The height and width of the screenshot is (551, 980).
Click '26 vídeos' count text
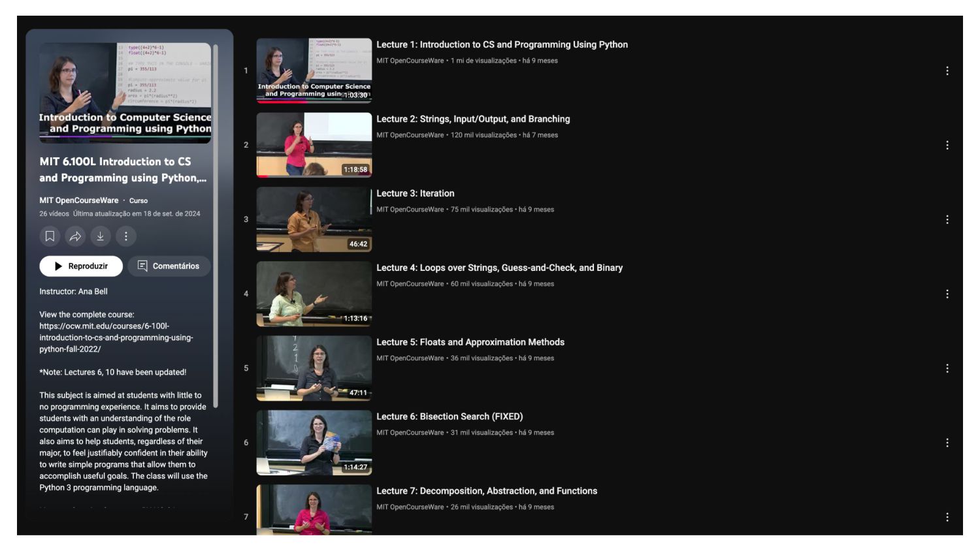(54, 214)
